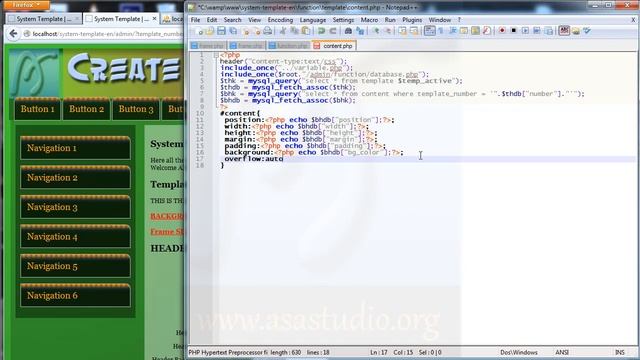Screen dimensions: 640x360
Task: Click Button 3 on the webpage
Action: [136, 109]
